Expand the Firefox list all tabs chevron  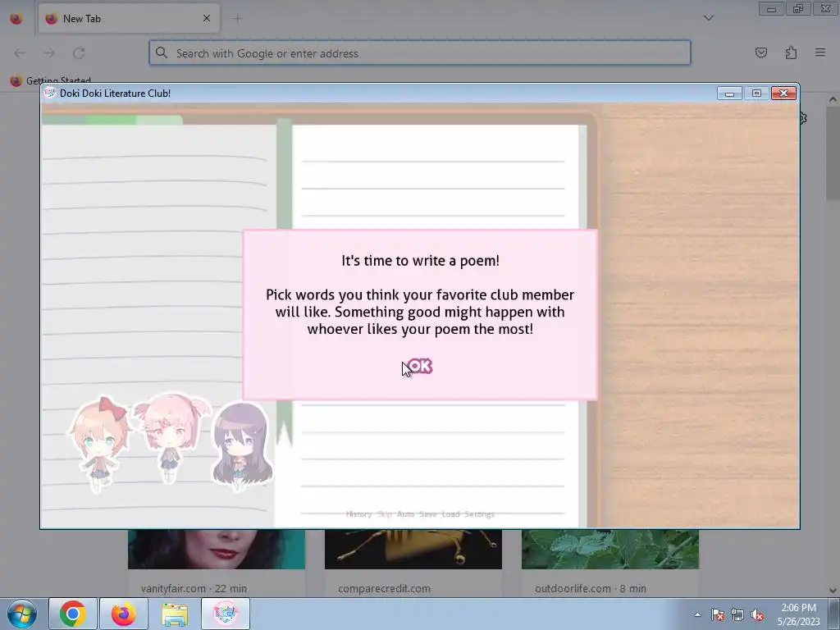(x=708, y=18)
